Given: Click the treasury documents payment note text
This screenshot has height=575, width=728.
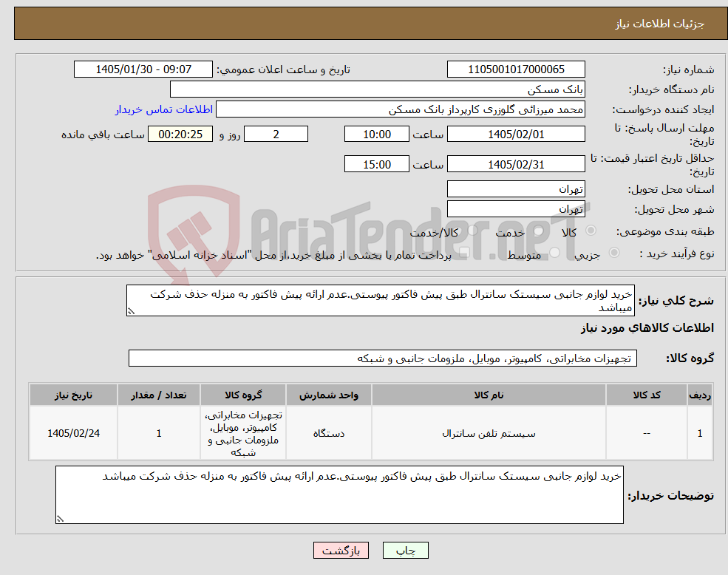Looking at the screenshot, I should [273, 256].
